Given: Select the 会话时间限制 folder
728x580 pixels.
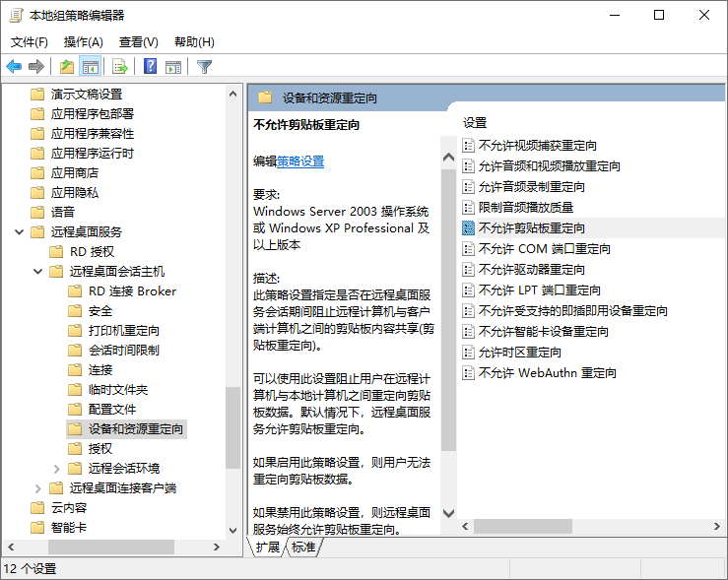Looking at the screenshot, I should pyautogui.click(x=123, y=351).
